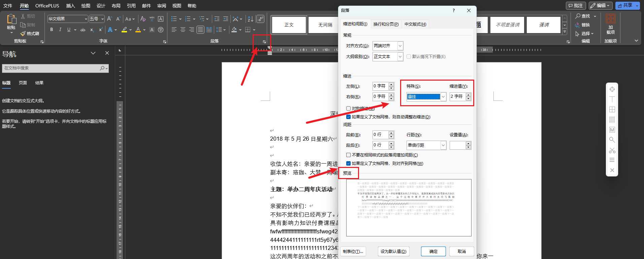Expand the styles gallery More button
644x259 pixels.
coord(565,32)
